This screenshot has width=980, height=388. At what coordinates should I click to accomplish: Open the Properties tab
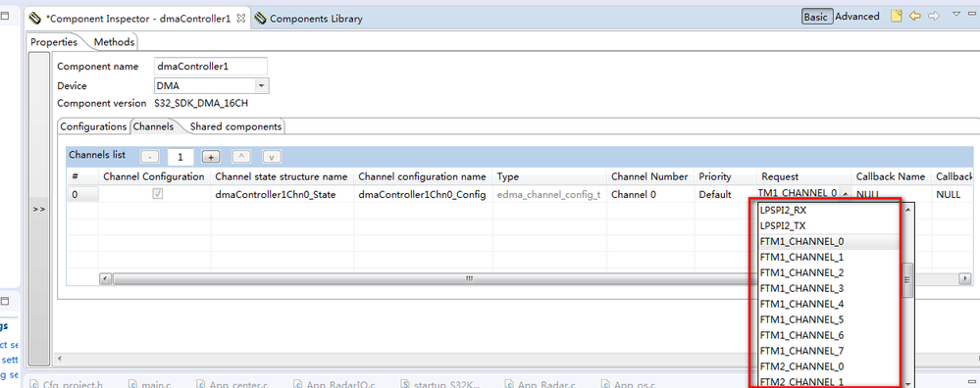pyautogui.click(x=54, y=42)
